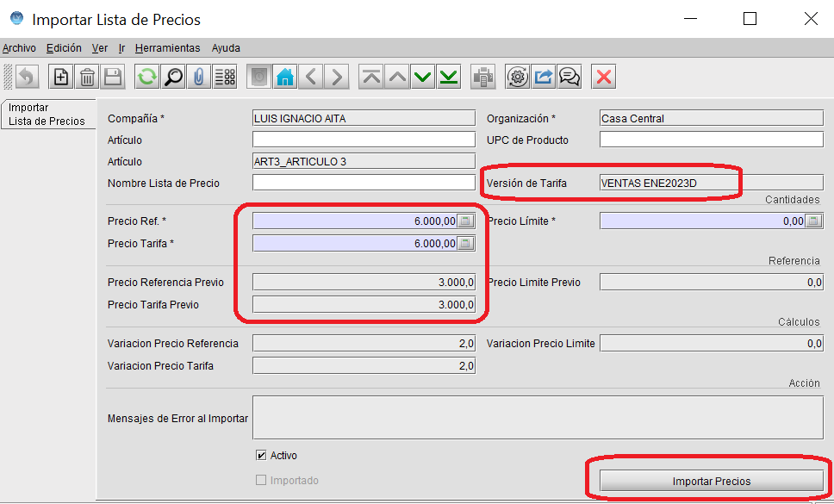Open the Ayuda menu
This screenshot has width=834, height=504.
pyautogui.click(x=226, y=48)
